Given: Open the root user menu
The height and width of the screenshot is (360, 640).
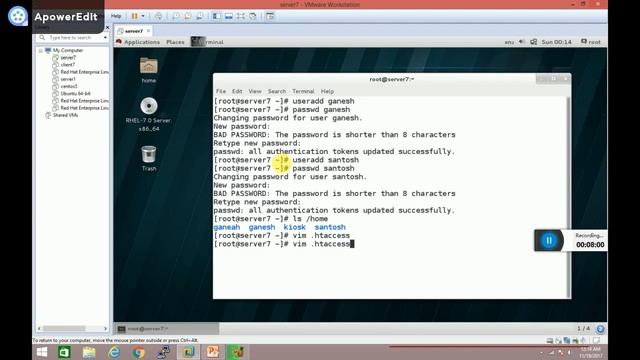Looking at the screenshot, I should pos(591,42).
